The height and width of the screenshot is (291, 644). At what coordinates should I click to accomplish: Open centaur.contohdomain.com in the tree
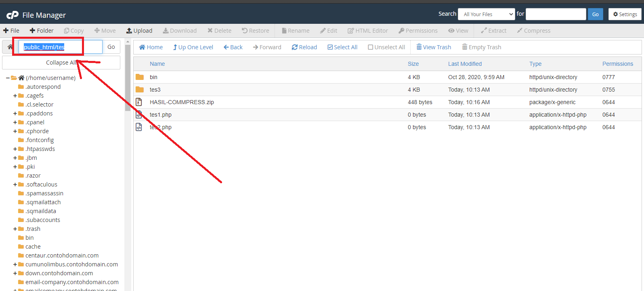click(x=62, y=255)
